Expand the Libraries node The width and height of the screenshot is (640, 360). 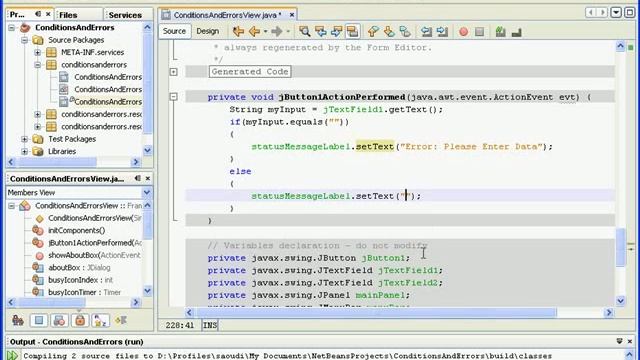(x=24, y=151)
